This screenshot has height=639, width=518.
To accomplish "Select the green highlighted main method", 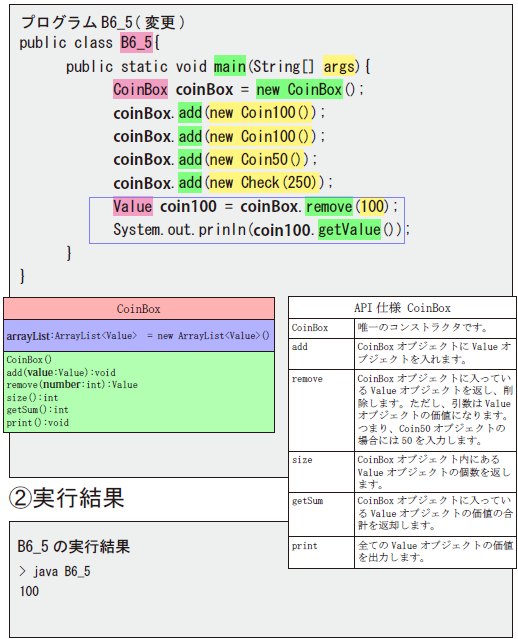I will [x=230, y=66].
